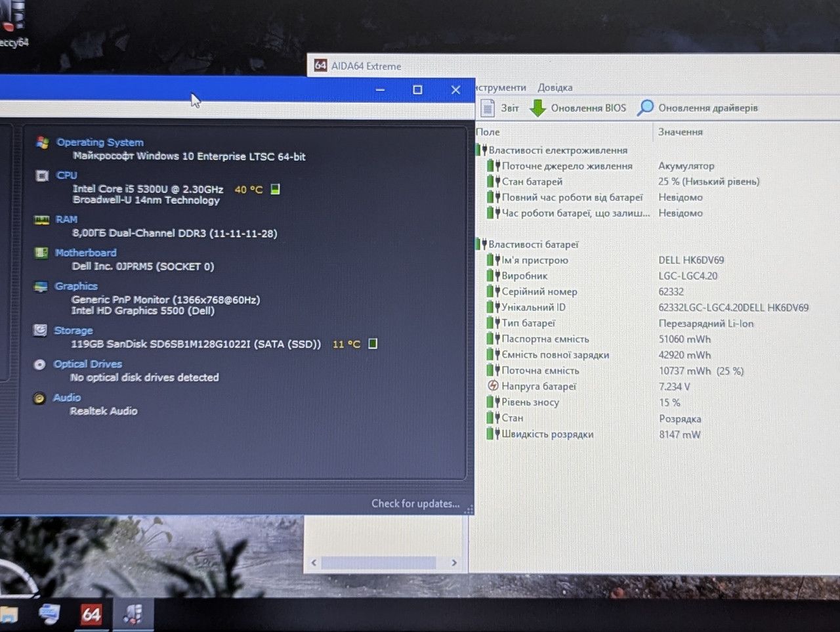Viewport: 840px width, 632px height.
Task: Click the computer icon left of AIDA64 in the taskbar
Action: (49, 615)
